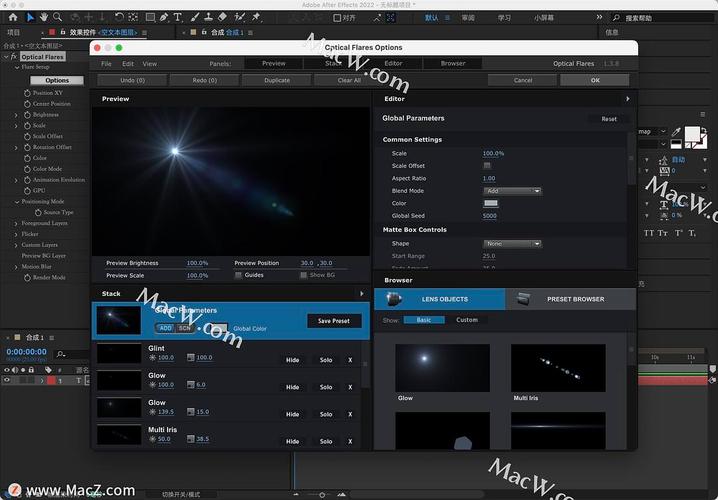Viewport: 718px width, 500px height.
Task: Click the eyedropper icon in Character panel
Action: click(x=676, y=132)
